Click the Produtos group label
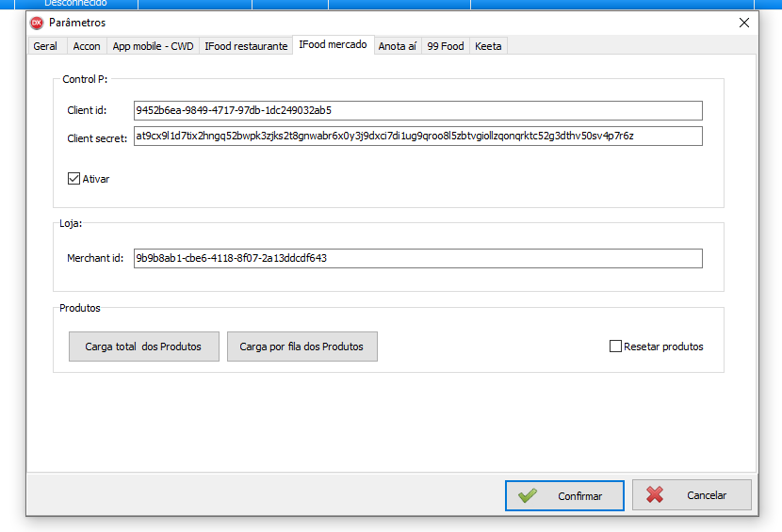Image resolution: width=782 pixels, height=532 pixels. tap(80, 308)
